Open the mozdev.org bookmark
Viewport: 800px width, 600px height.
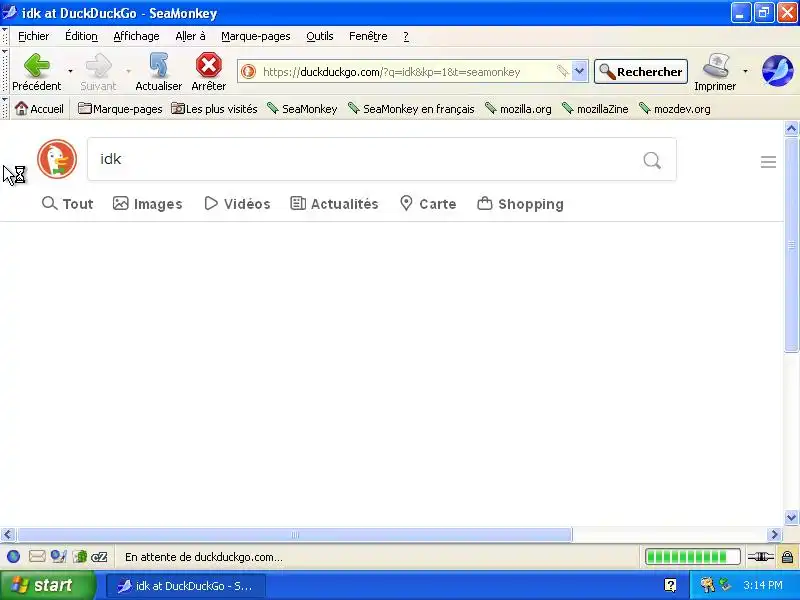pyautogui.click(x=674, y=109)
